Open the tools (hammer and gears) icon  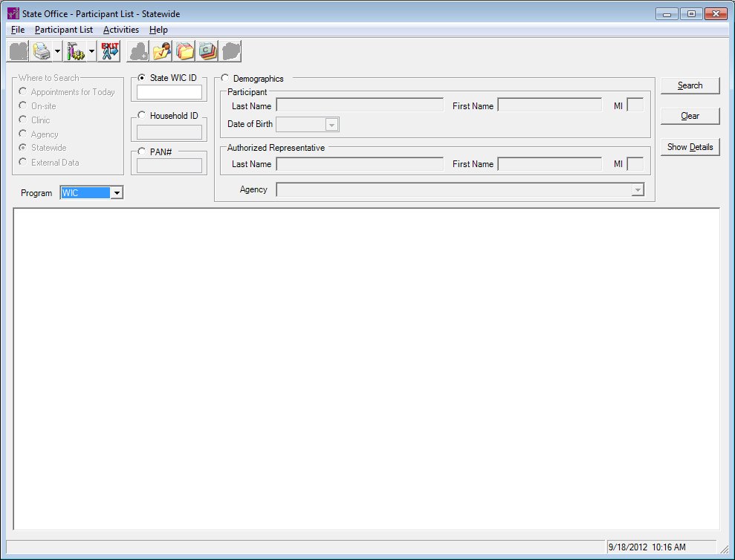pyautogui.click(x=76, y=51)
